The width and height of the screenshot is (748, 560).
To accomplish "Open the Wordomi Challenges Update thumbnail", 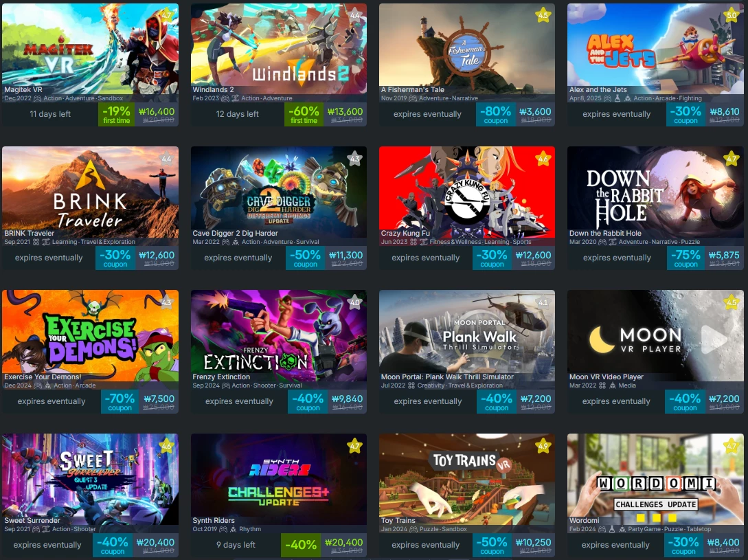I will point(655,479).
